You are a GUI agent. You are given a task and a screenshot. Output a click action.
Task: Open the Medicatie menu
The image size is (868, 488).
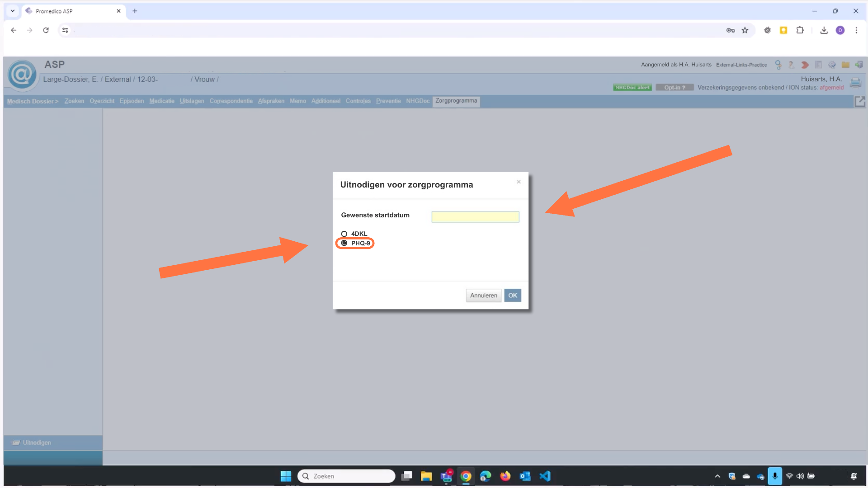click(x=162, y=101)
